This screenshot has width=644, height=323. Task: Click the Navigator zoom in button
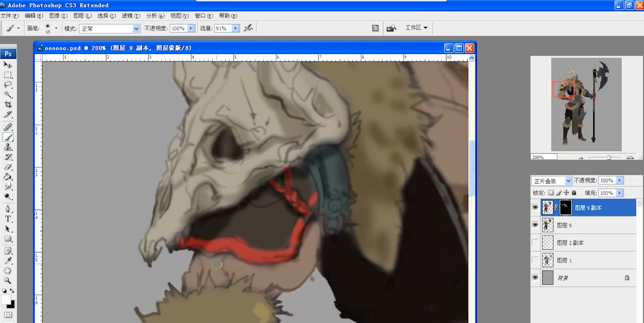tap(630, 158)
